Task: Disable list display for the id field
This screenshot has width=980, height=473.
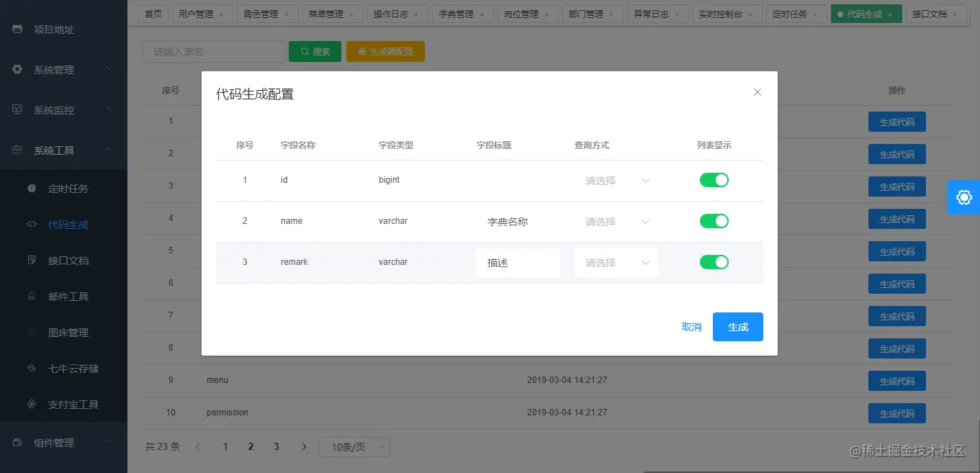Action: (x=714, y=180)
